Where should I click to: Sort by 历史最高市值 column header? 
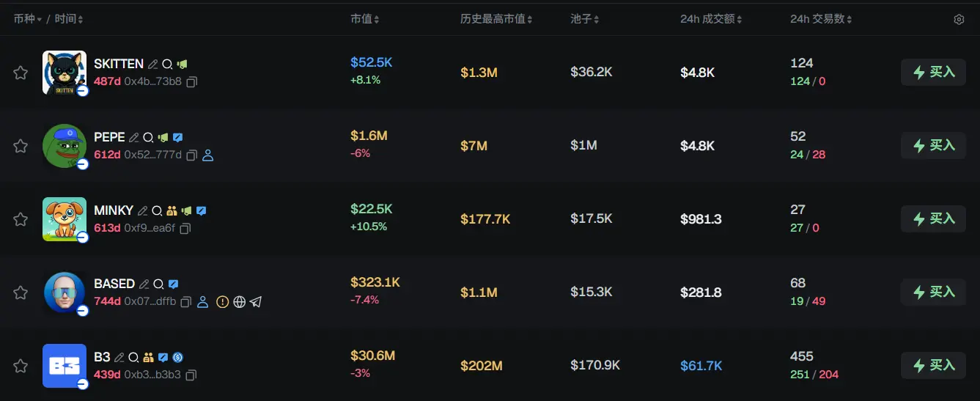[x=495, y=19]
